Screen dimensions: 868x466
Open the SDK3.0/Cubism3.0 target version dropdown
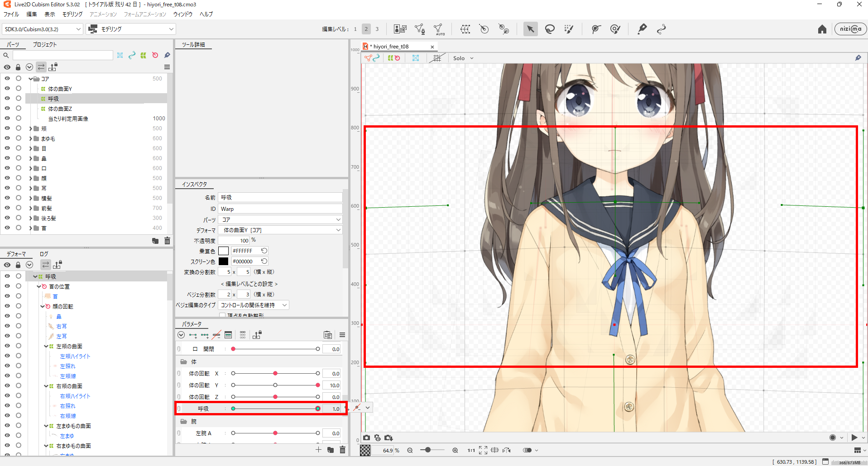pos(43,29)
